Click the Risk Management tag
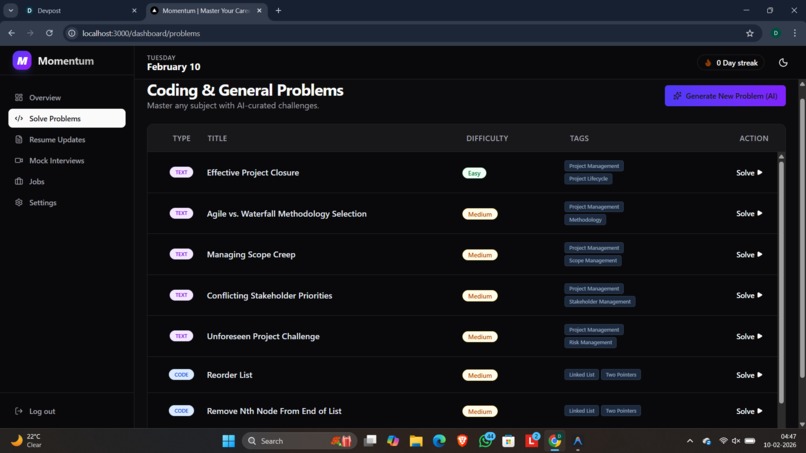This screenshot has width=806, height=453. coord(590,342)
